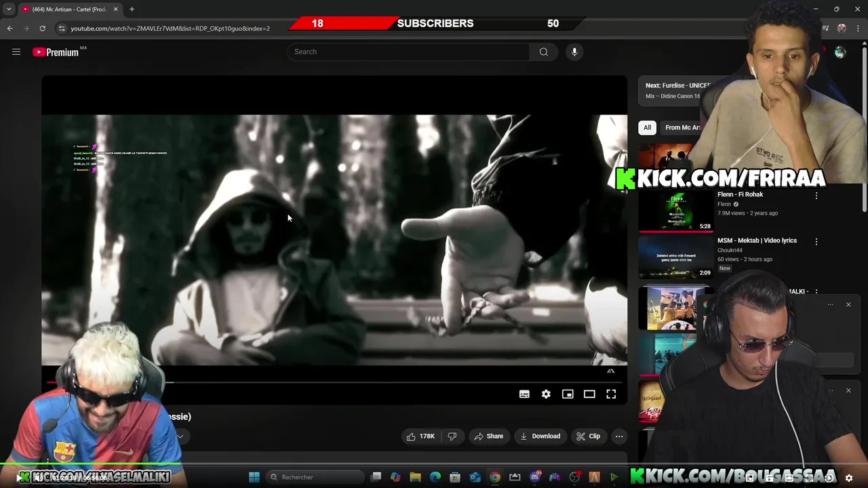The image size is (868, 488).
Task: Toggle subtitles in the video player
Action: [x=524, y=394]
